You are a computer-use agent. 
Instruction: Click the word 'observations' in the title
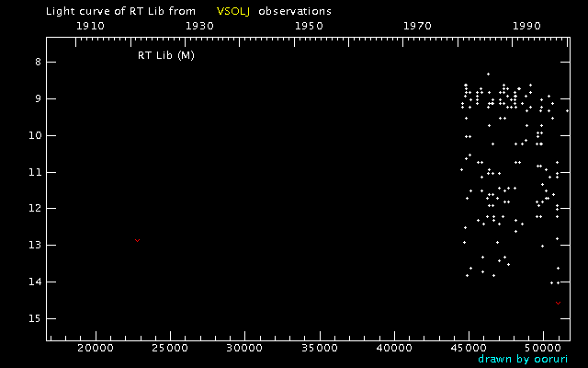pyautogui.click(x=295, y=11)
